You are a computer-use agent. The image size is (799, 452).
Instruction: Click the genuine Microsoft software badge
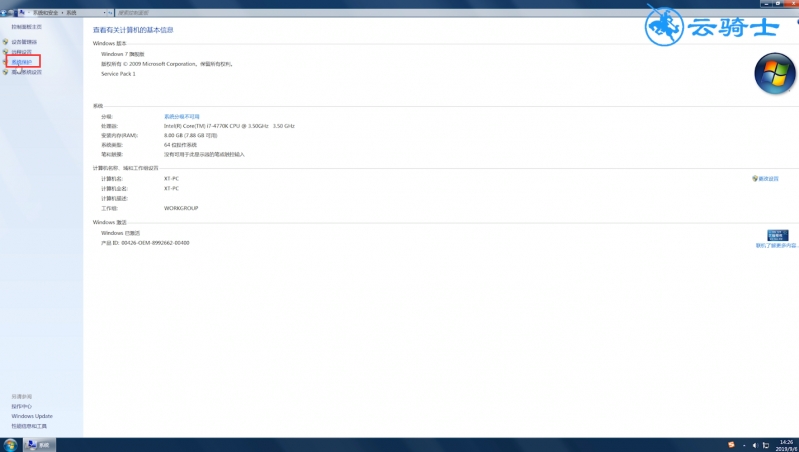[x=778, y=235]
